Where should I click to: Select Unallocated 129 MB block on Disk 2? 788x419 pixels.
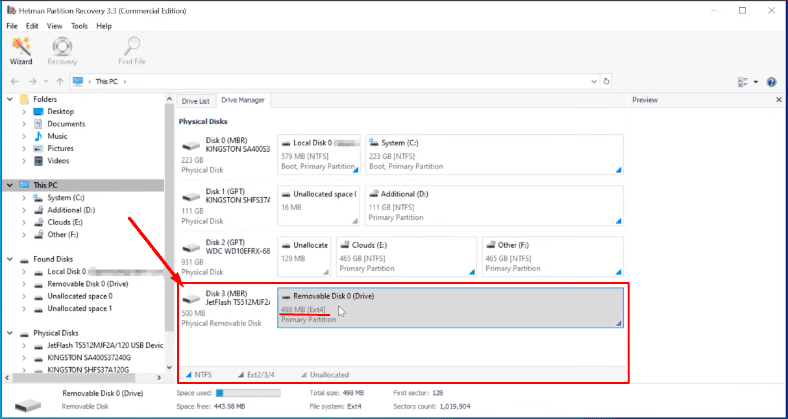tap(304, 257)
